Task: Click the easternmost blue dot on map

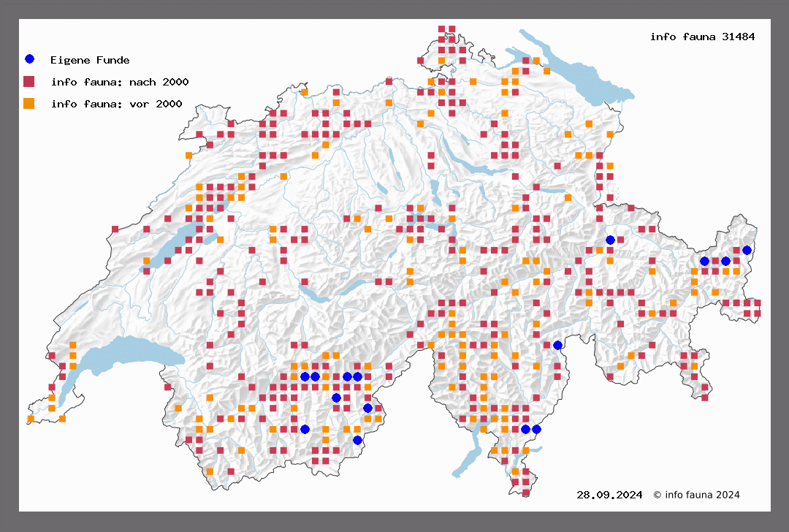Action: 747,250
